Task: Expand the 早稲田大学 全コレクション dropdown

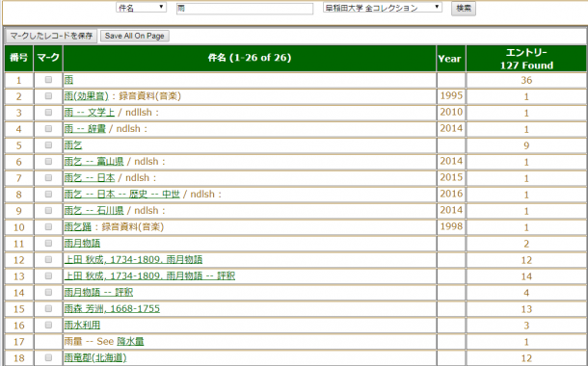Action: 383,8
